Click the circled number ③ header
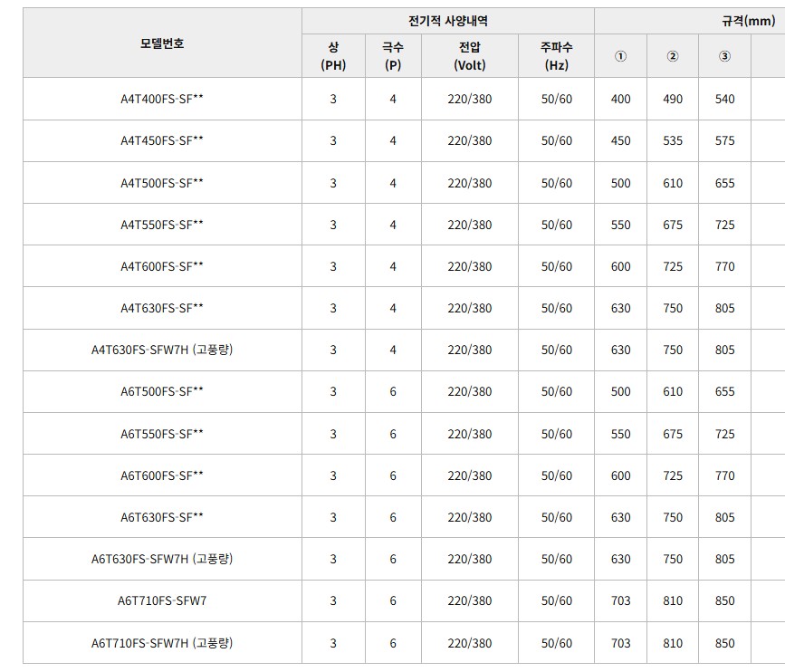The width and height of the screenshot is (785, 672). [724, 56]
